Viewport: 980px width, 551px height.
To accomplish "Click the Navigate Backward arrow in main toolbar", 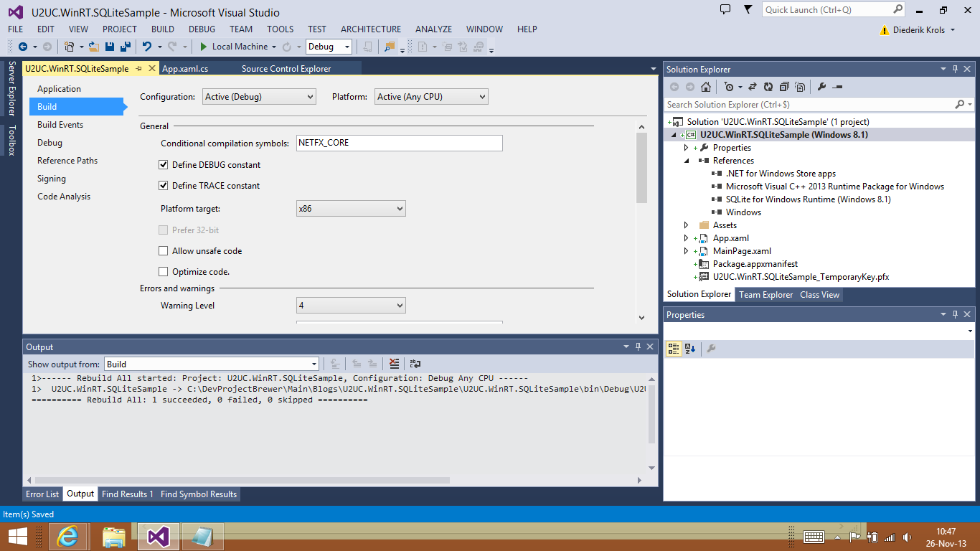I will pyautogui.click(x=23, y=47).
